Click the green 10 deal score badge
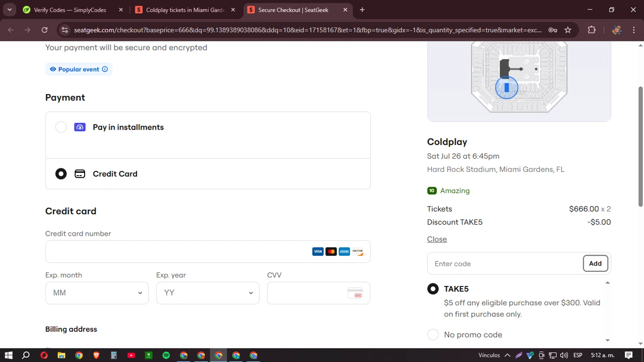The width and height of the screenshot is (644, 362). pos(432,191)
